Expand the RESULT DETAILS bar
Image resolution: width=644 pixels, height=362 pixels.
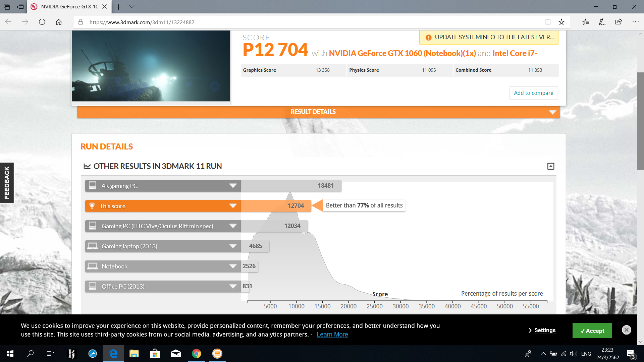(x=318, y=112)
